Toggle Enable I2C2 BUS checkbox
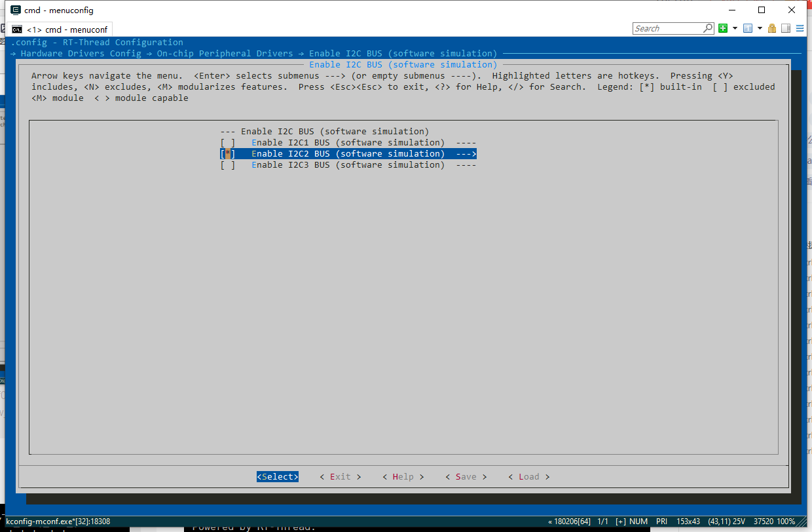Image resolution: width=812 pixels, height=532 pixels. click(228, 153)
